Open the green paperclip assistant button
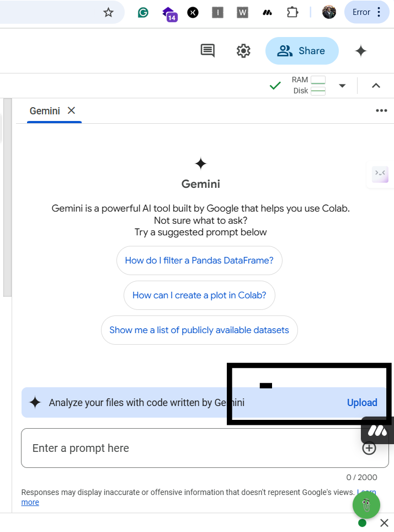394x532 pixels. 366,505
